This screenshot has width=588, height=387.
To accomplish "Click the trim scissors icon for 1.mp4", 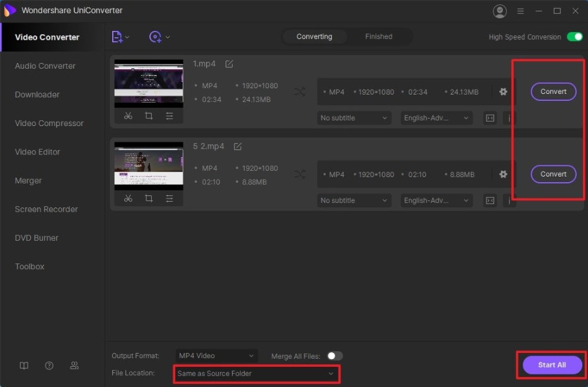I will click(128, 116).
